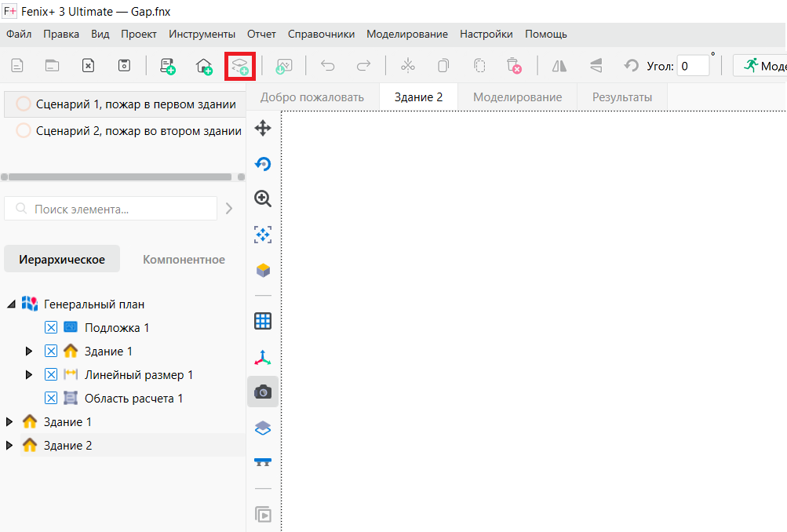The image size is (787, 532).
Task: Mirror the selection horizontally
Action: coord(559,66)
